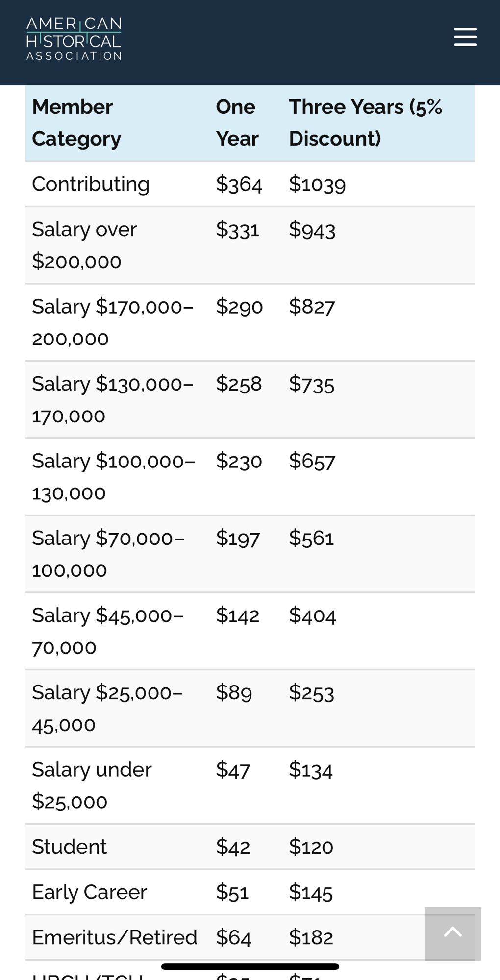Screen dimensions: 500x980
Task: Select the Emeritus/Retired category label
Action: (x=114, y=937)
